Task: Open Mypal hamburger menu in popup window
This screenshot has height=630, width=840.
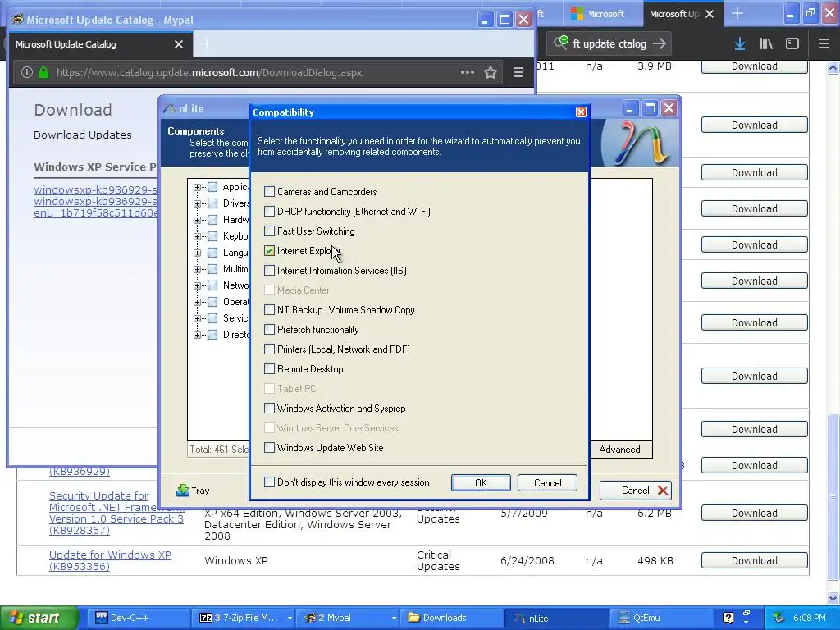Action: coord(518,72)
